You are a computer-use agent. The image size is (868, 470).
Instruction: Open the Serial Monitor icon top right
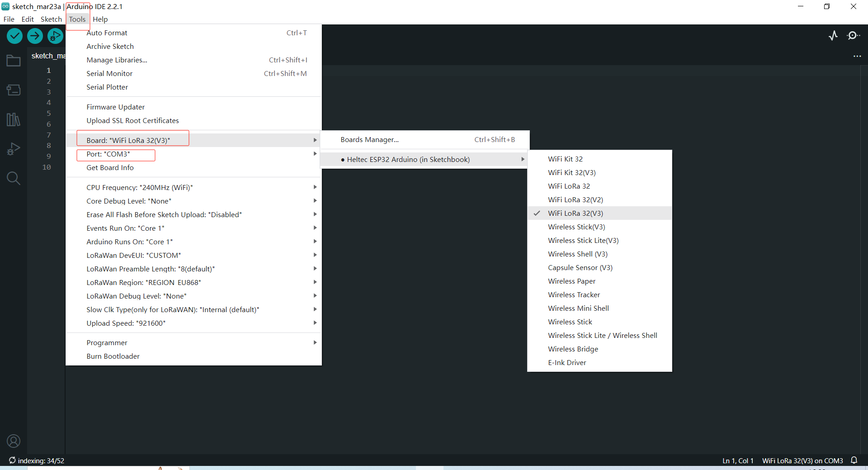tap(853, 36)
